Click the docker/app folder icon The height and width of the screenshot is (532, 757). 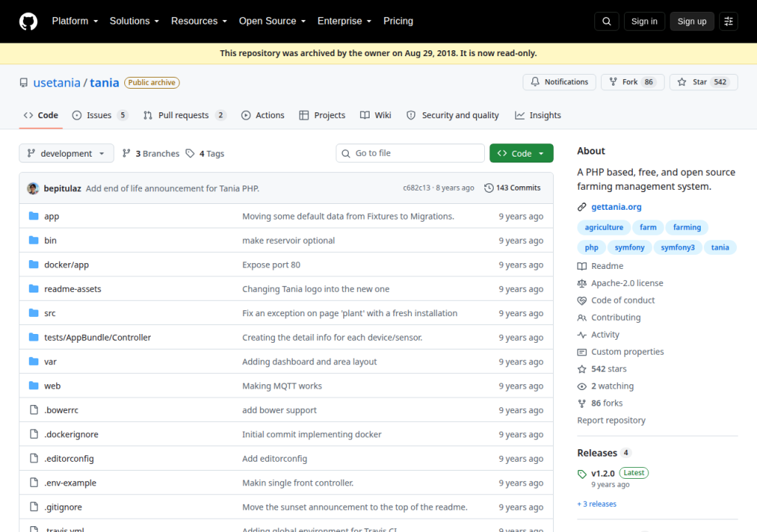33,264
